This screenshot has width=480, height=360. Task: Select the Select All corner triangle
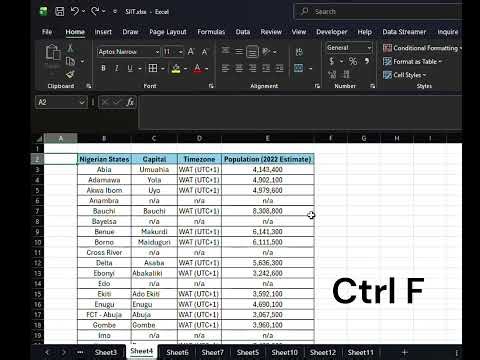coord(39,138)
